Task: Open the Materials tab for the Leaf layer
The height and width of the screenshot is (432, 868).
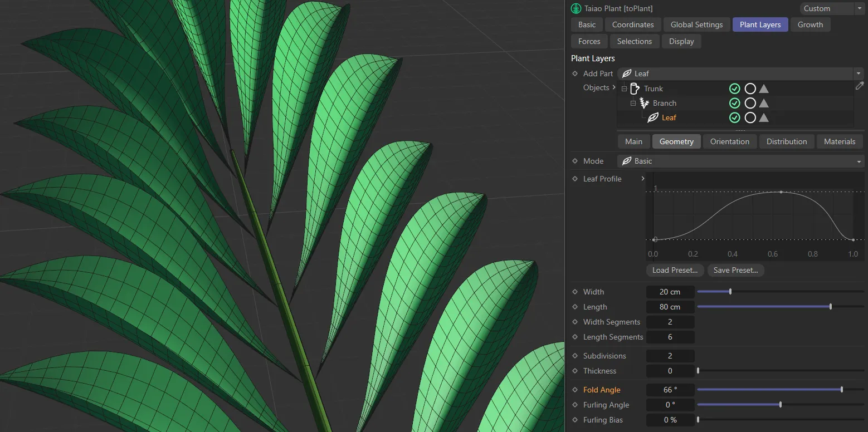Action: (x=840, y=141)
